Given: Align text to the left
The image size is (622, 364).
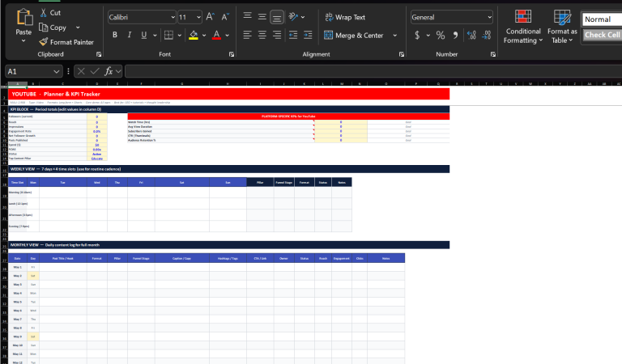Looking at the screenshot, I should (247, 35).
